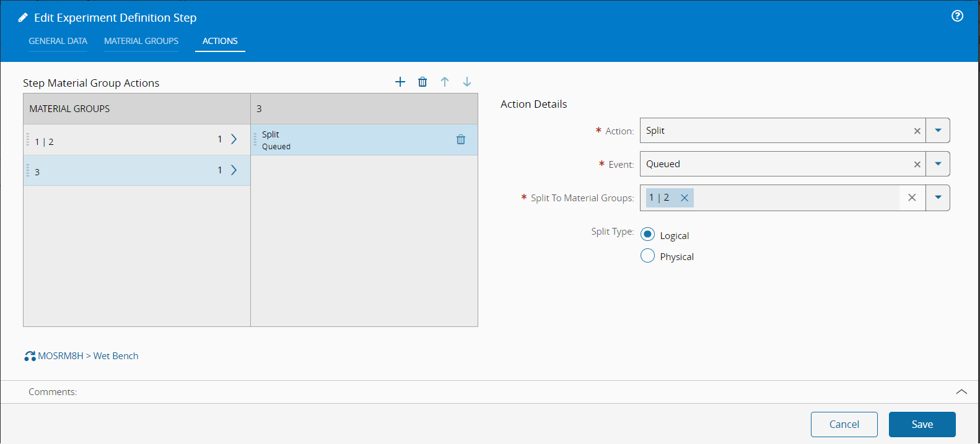Open the Event dropdown list

pyautogui.click(x=938, y=164)
